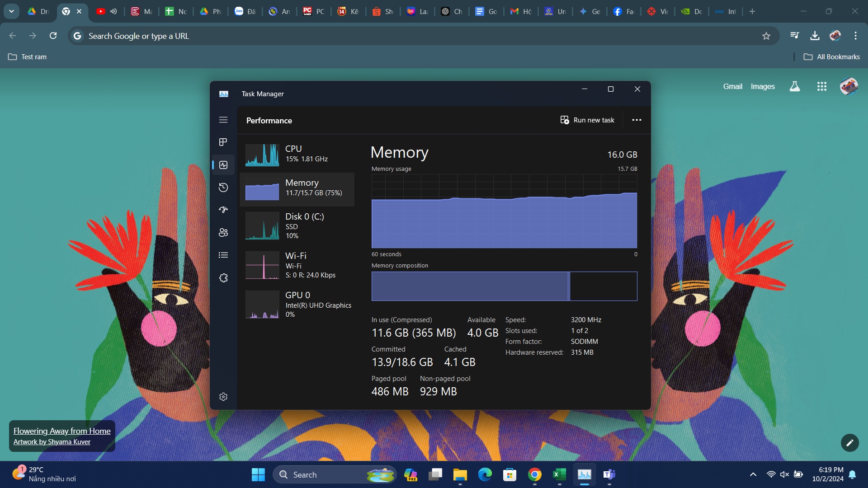This screenshot has width=868, height=488.
Task: Open Chrome tab search dropdown arrow
Action: tap(11, 11)
